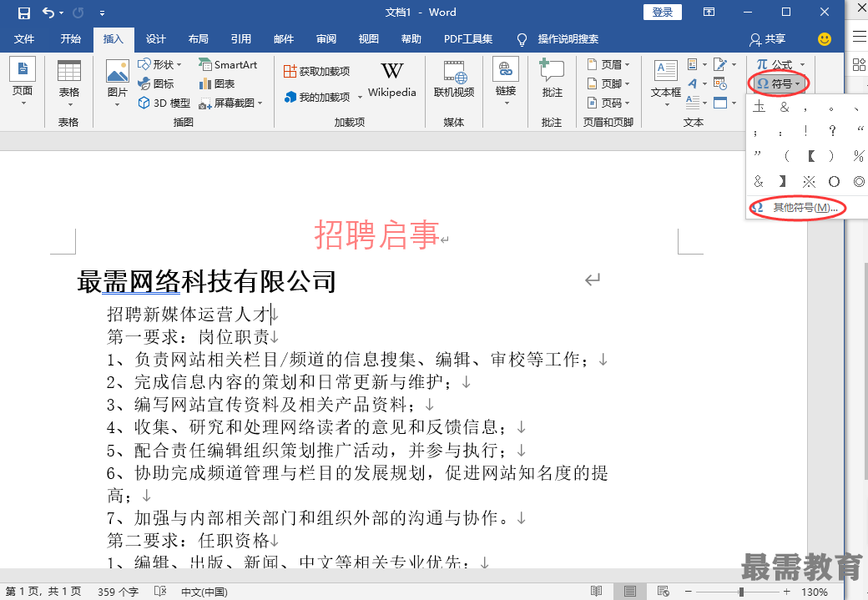Click 中文(中国) language indicator
This screenshot has height=600, width=868.
[x=204, y=592]
